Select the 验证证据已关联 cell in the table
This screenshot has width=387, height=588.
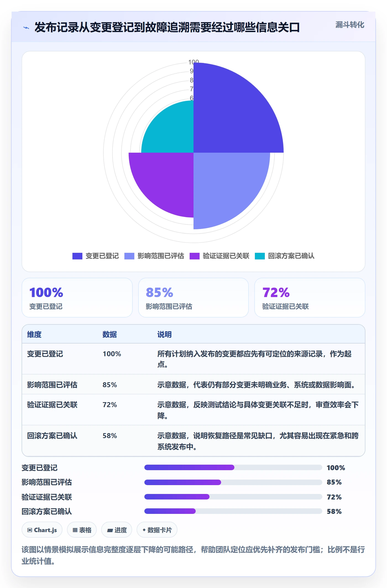(52, 405)
